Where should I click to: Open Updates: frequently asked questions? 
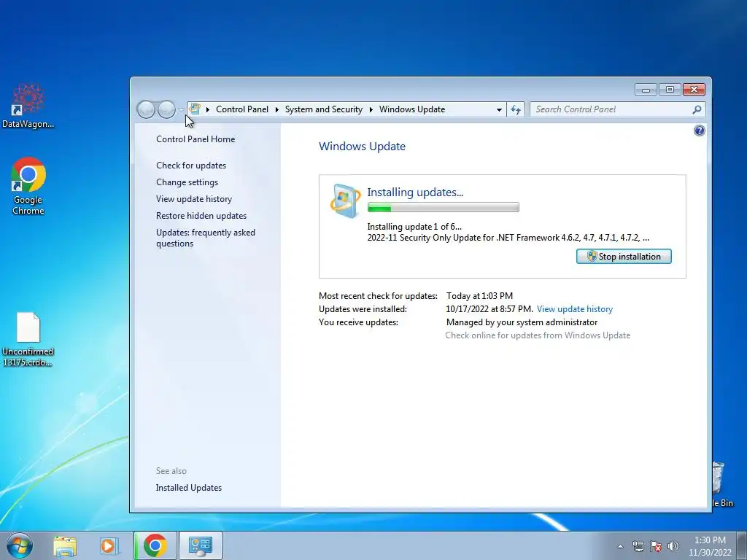click(x=205, y=238)
